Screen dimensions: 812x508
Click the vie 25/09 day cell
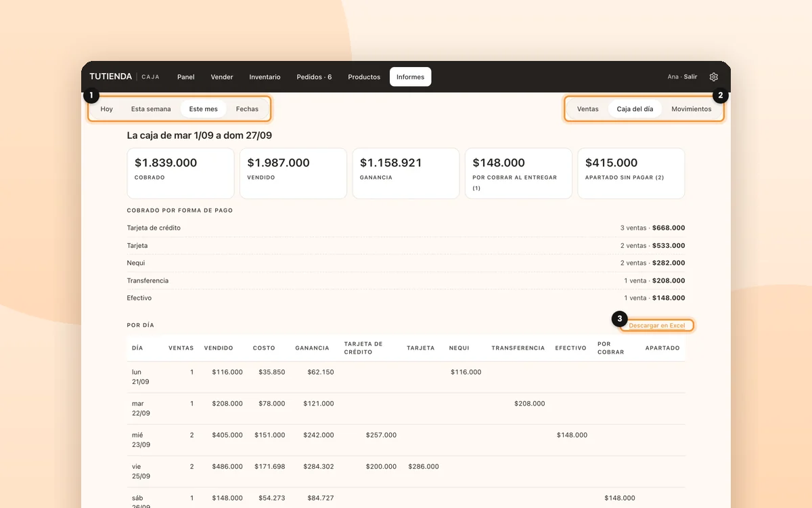[141, 471]
